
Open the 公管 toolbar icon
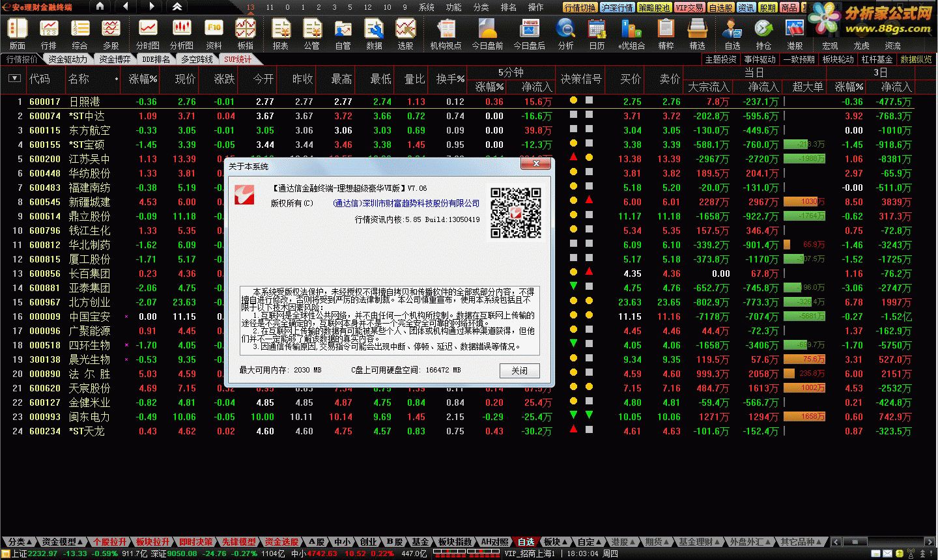click(x=312, y=34)
